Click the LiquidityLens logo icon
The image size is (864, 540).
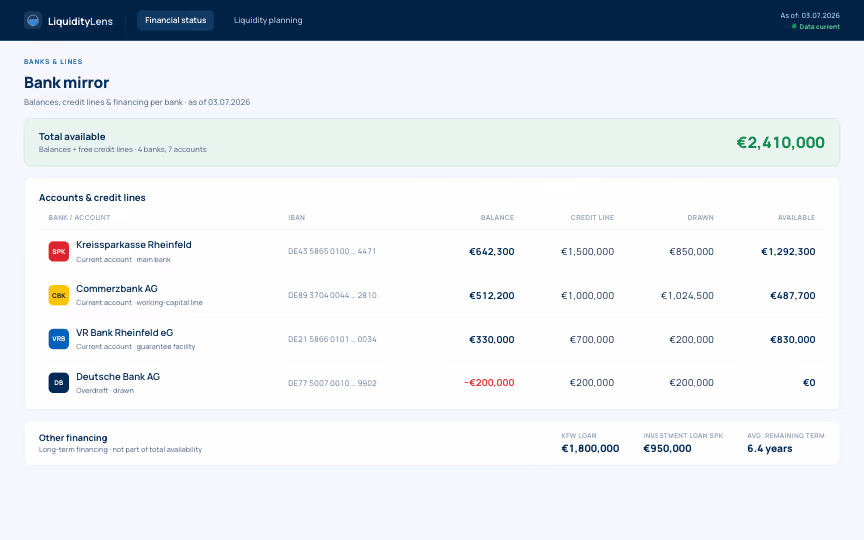pos(33,20)
